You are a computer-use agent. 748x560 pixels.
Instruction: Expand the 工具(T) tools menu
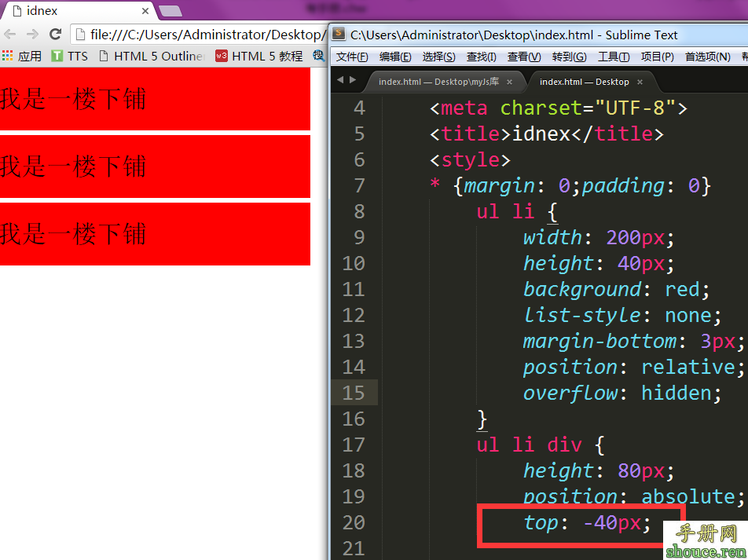613,57
